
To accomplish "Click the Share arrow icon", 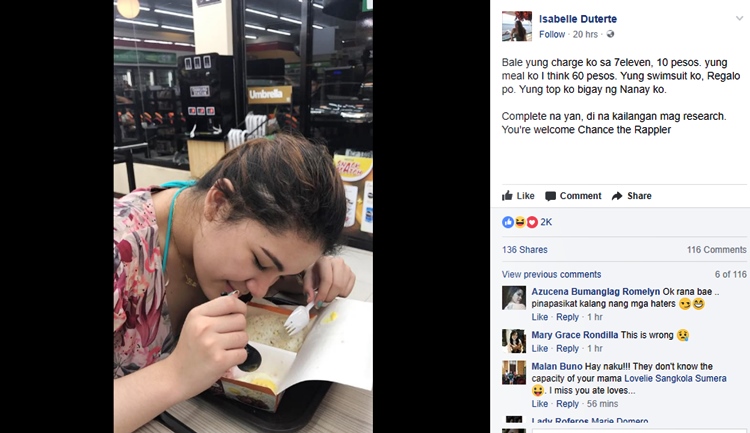I will click(x=617, y=196).
